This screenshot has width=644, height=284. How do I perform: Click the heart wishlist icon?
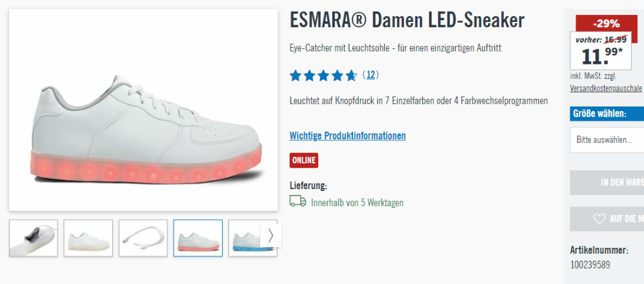[599, 219]
